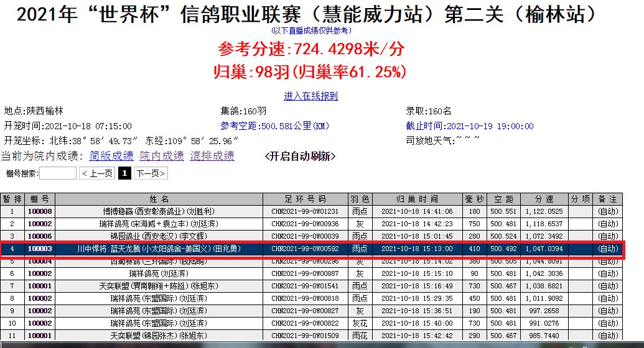Click the 暂排 column header

12,199
